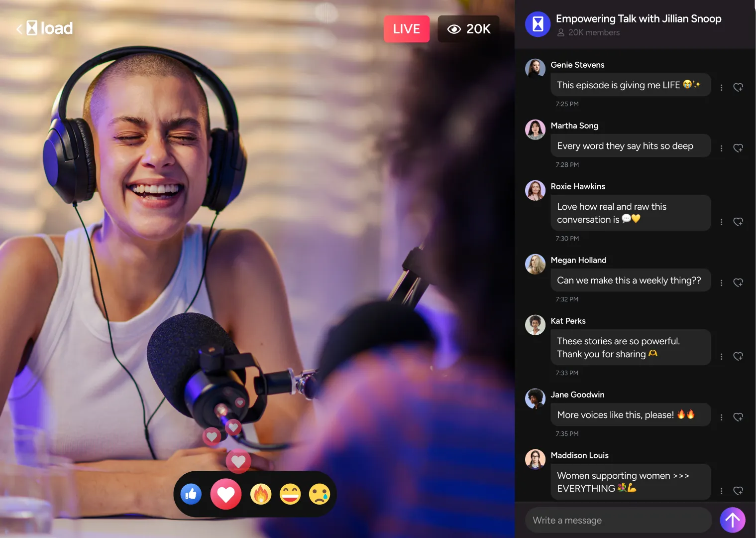Screen dimensions: 756x538
Task: Send a laughing face reaction
Action: click(290, 494)
